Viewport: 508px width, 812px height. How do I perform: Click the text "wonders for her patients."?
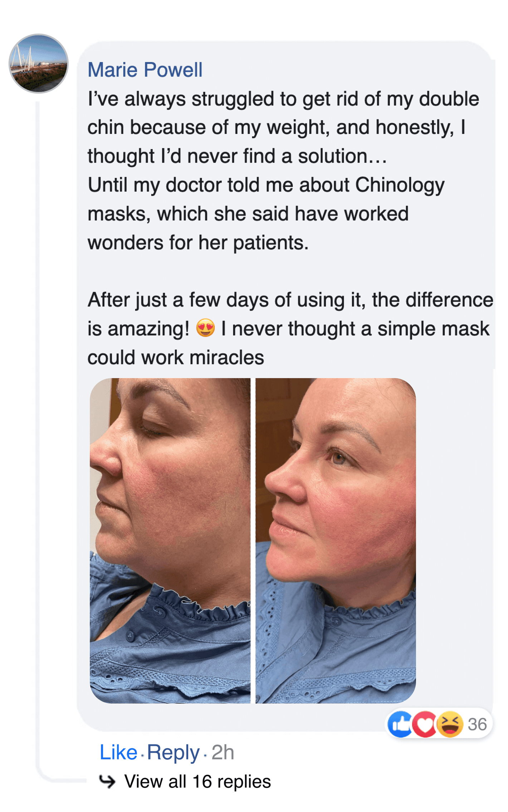[x=198, y=243]
